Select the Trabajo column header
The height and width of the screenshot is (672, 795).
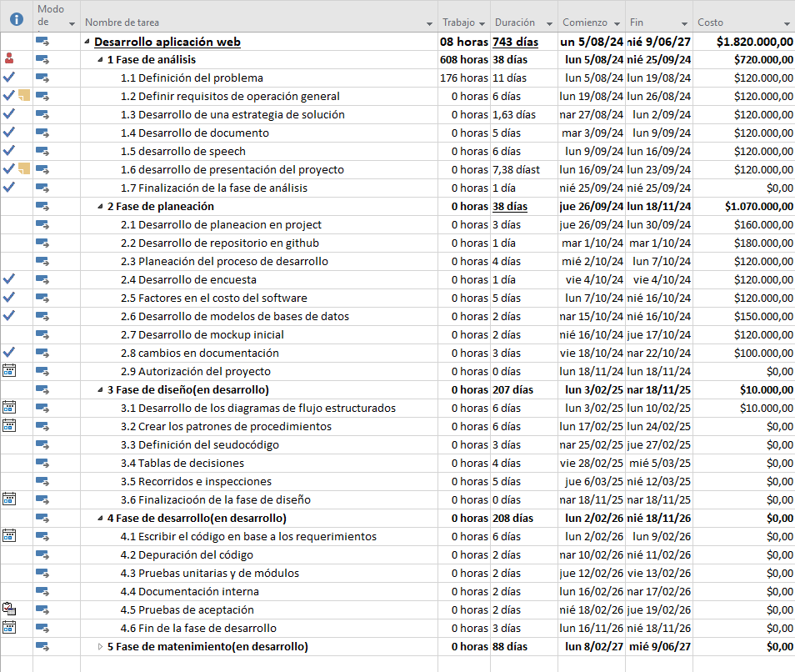point(458,23)
